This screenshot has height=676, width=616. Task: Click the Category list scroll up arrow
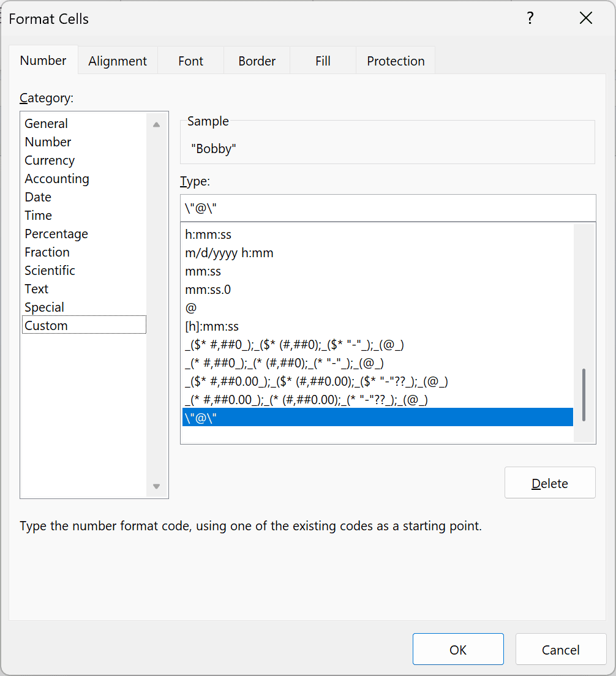click(x=157, y=124)
